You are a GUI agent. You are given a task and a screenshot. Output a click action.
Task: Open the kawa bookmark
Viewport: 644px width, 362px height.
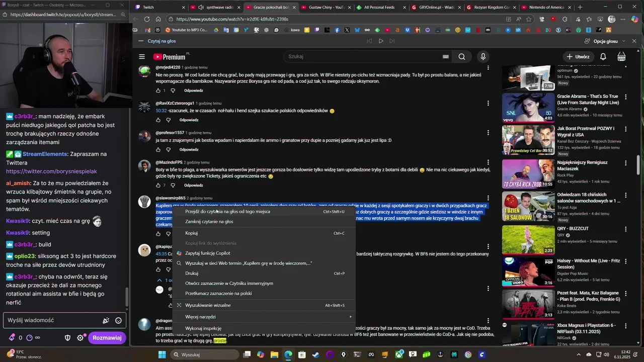(292, 30)
